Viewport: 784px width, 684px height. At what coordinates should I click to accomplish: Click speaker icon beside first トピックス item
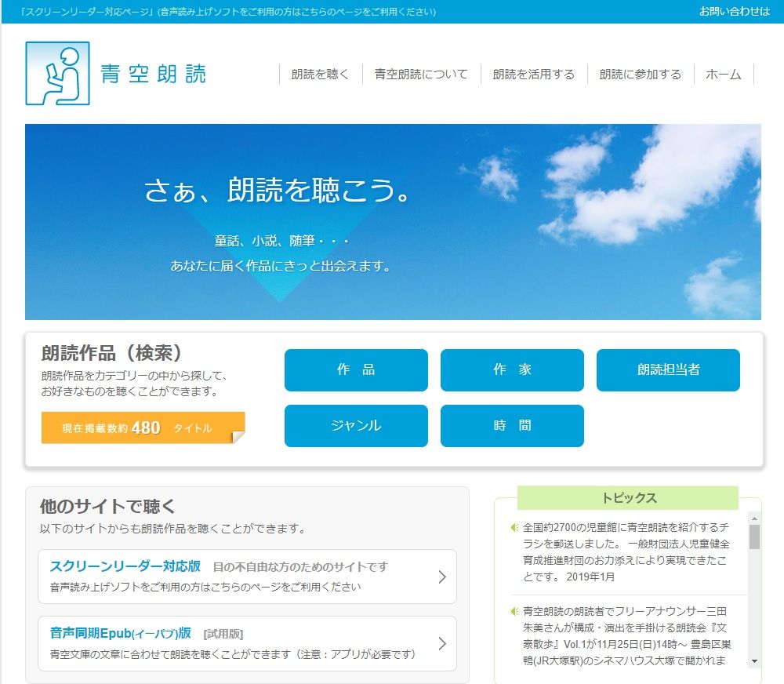coord(514,527)
